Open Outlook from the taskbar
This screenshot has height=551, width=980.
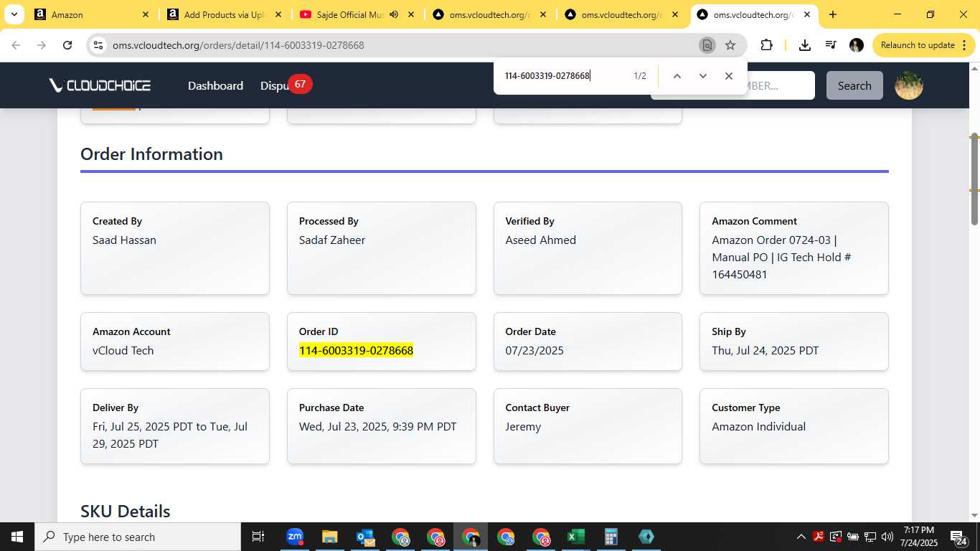point(364,537)
